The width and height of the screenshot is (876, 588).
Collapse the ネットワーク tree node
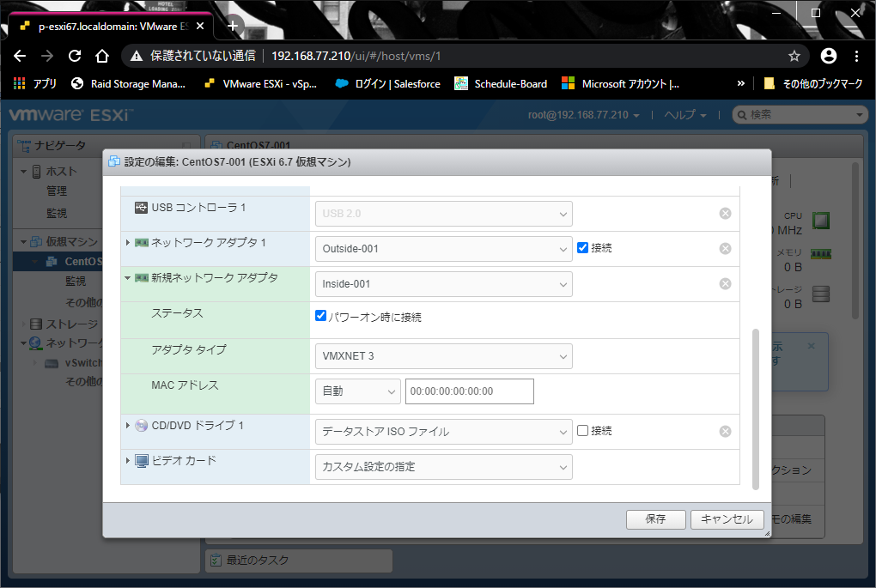[x=23, y=342]
